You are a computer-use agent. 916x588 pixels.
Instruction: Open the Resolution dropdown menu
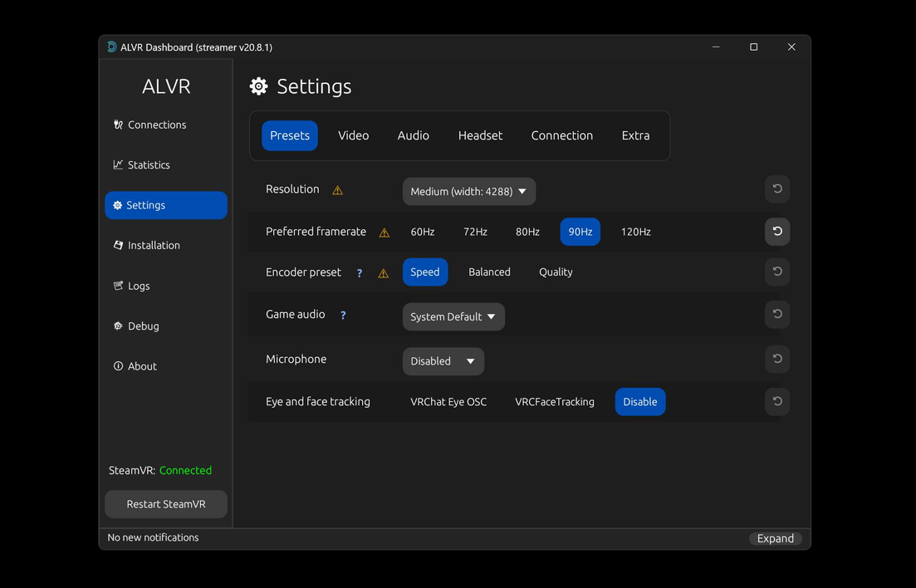(x=468, y=192)
